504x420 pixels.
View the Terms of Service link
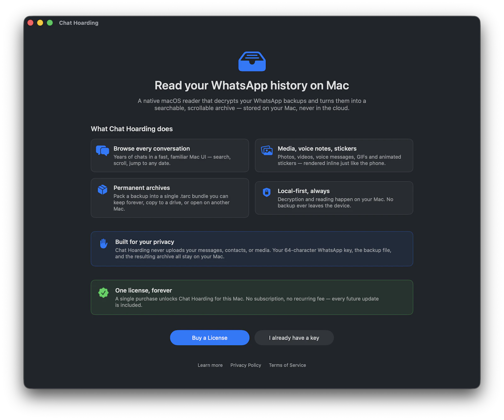tap(288, 365)
